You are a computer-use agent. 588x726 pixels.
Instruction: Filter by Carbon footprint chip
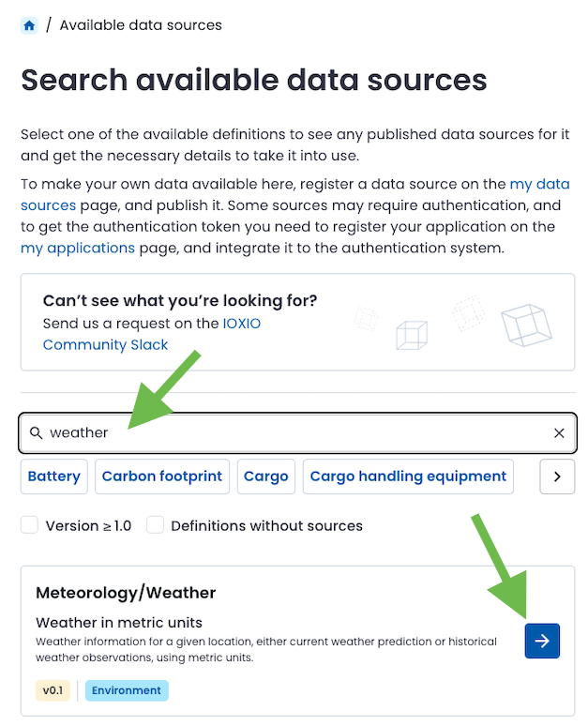(162, 476)
